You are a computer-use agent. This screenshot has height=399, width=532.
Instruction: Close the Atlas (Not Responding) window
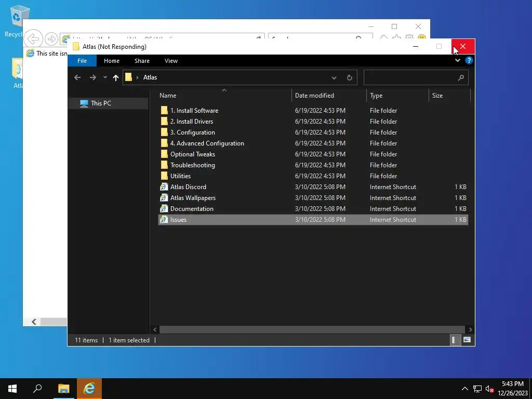coord(463,46)
